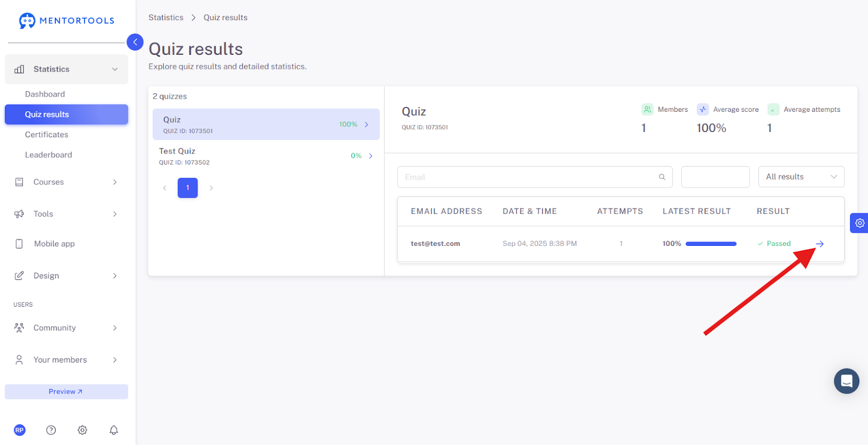Click blue gear tab on right edge

point(859,223)
